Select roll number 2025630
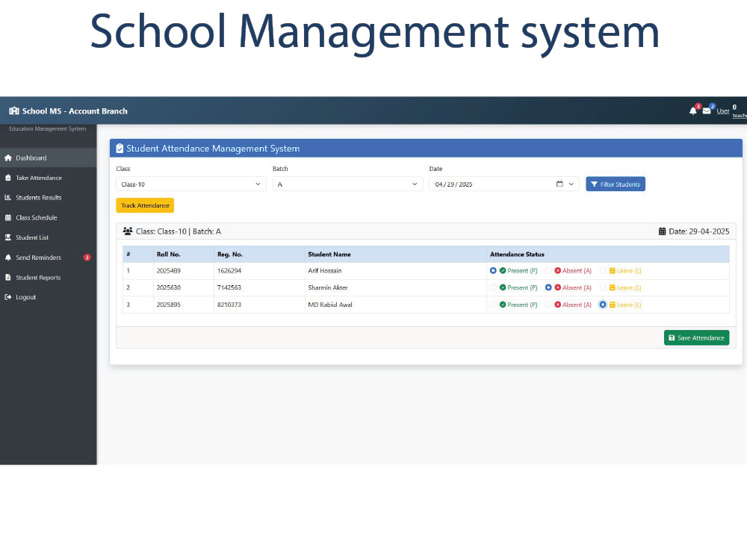 point(169,287)
